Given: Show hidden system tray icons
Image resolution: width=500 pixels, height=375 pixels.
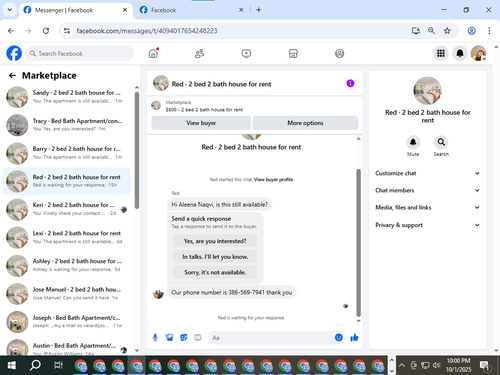Looking at the screenshot, I should coord(402,365).
